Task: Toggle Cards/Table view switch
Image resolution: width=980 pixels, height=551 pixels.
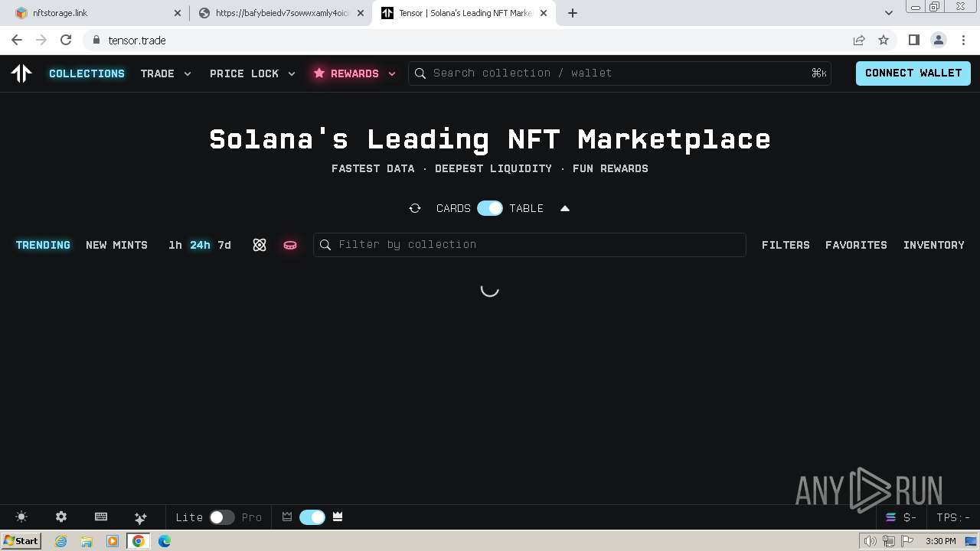Action: click(490, 208)
